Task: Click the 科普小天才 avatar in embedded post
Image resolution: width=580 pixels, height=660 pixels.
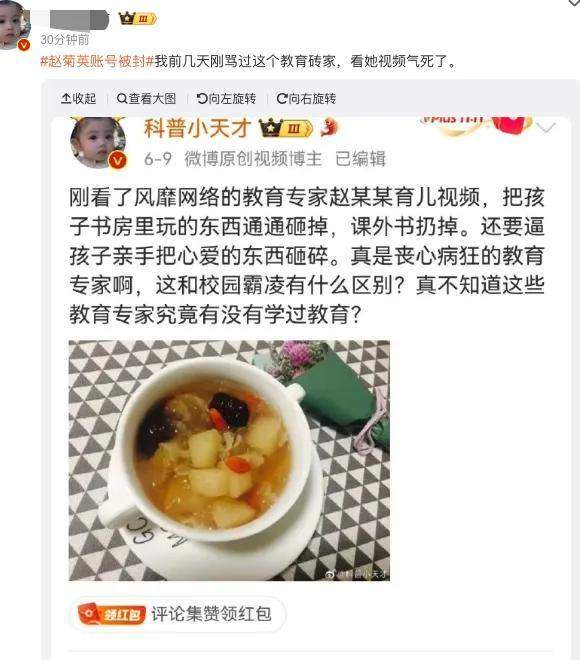Action: (x=98, y=143)
